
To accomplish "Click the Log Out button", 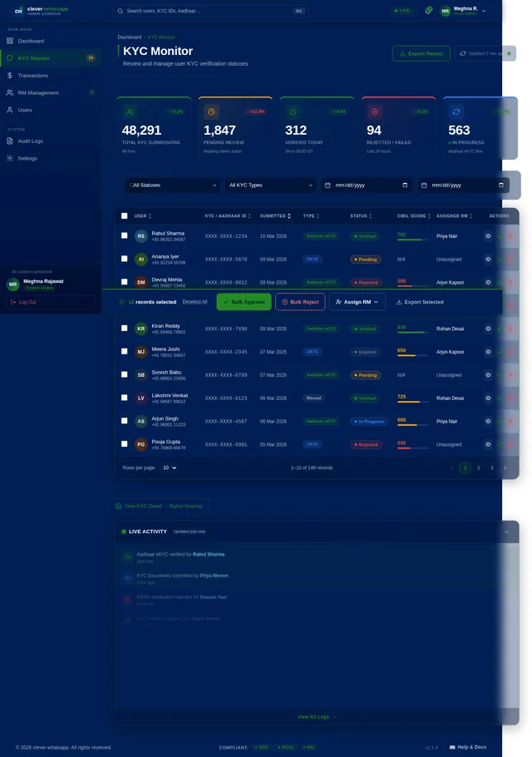I will (51, 302).
